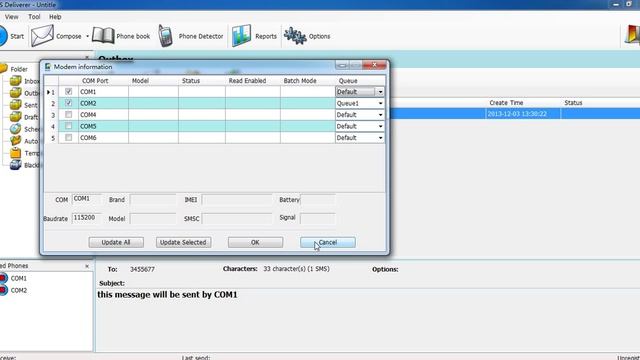
Task: Open the Reports chart icon
Action: point(241,36)
